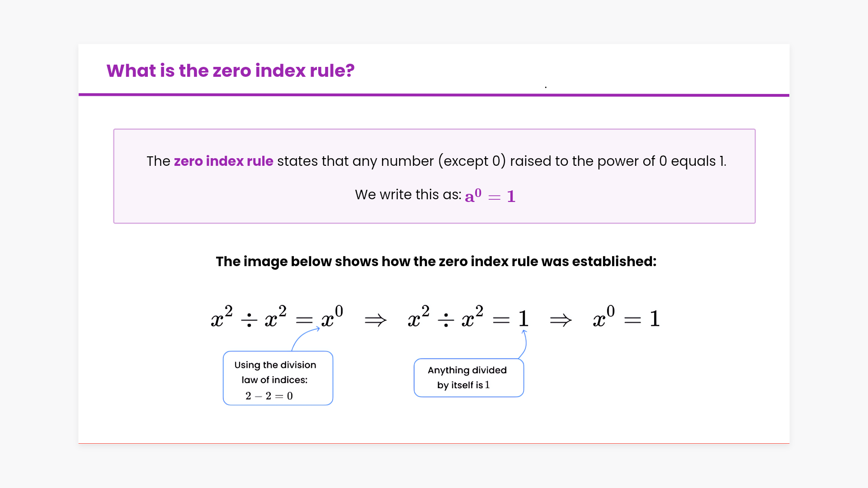Click the second implies arrow before x⁰ = 1
The height and width of the screenshot is (488, 868).
point(561,320)
